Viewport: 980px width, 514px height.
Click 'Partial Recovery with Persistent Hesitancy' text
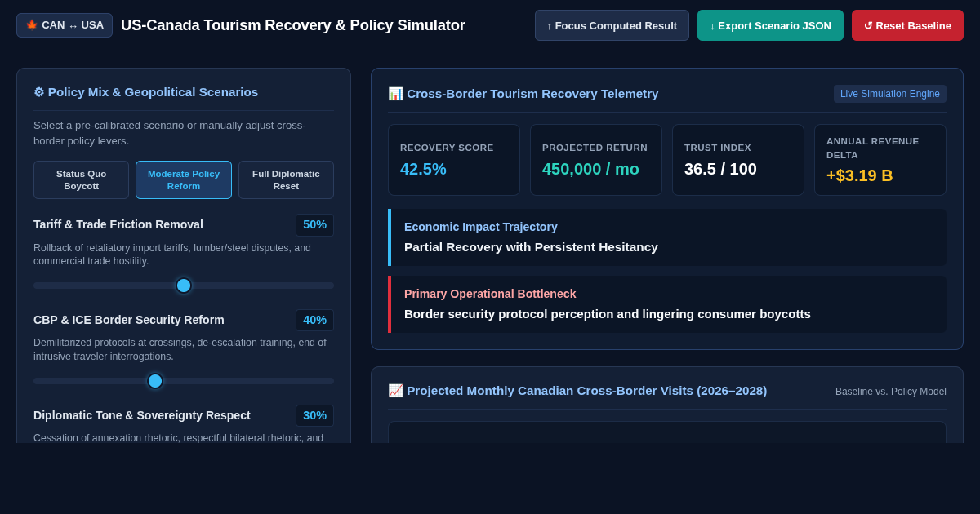(x=531, y=247)
